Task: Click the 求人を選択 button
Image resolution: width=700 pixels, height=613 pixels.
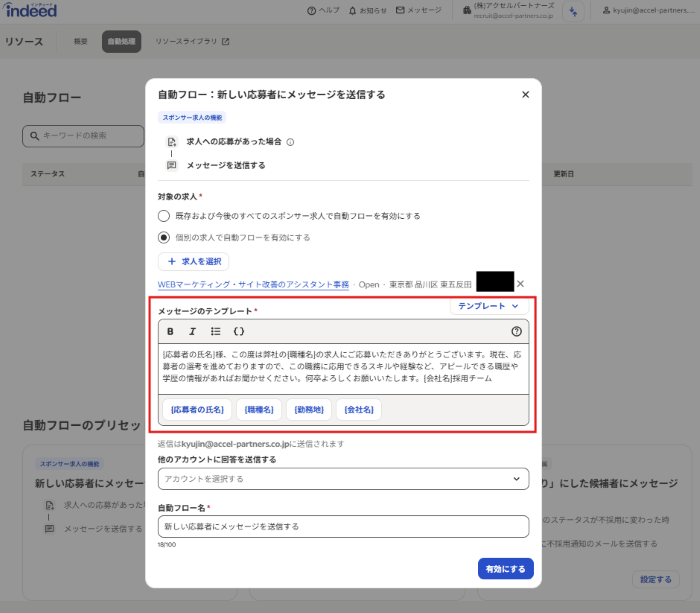Action: (194, 261)
